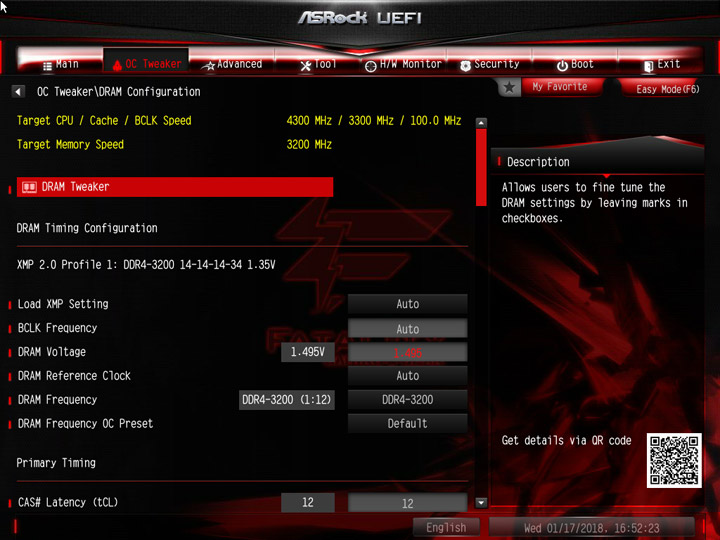Screen dimensions: 720x540
Task: Select the CAS# Latency (tCL) label
Action: tap(68, 502)
